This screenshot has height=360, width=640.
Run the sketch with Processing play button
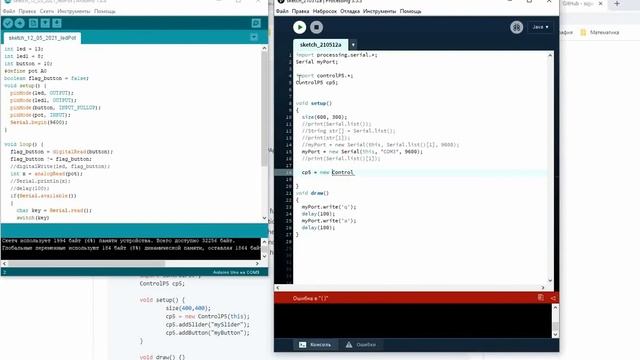(300, 27)
